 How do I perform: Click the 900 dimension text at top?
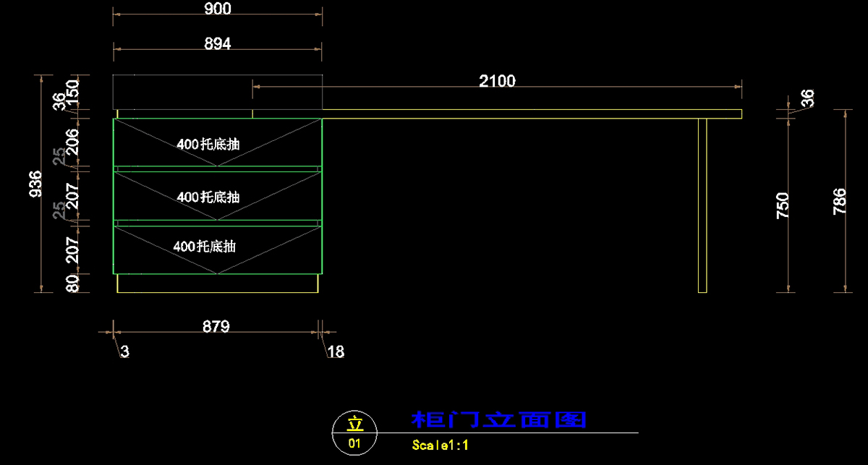click(218, 9)
